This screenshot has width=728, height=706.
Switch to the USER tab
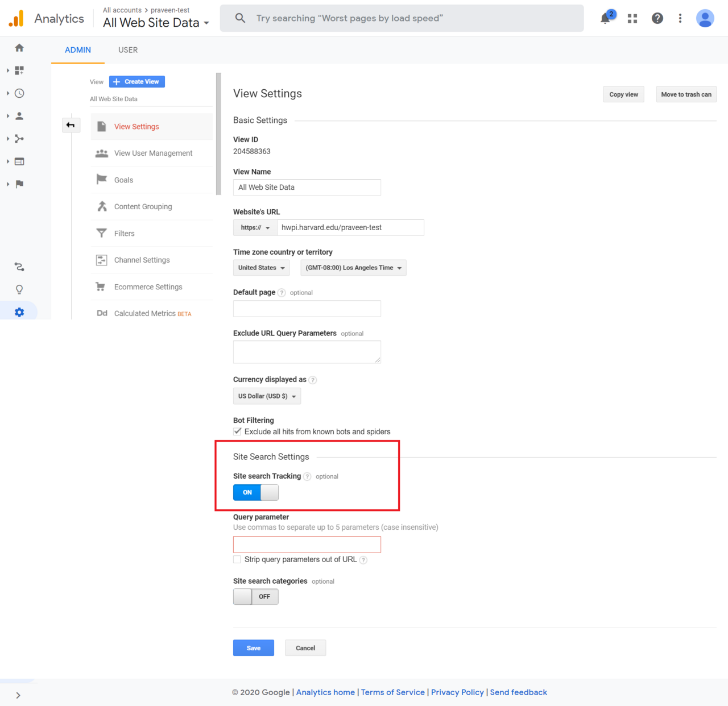[128, 50]
